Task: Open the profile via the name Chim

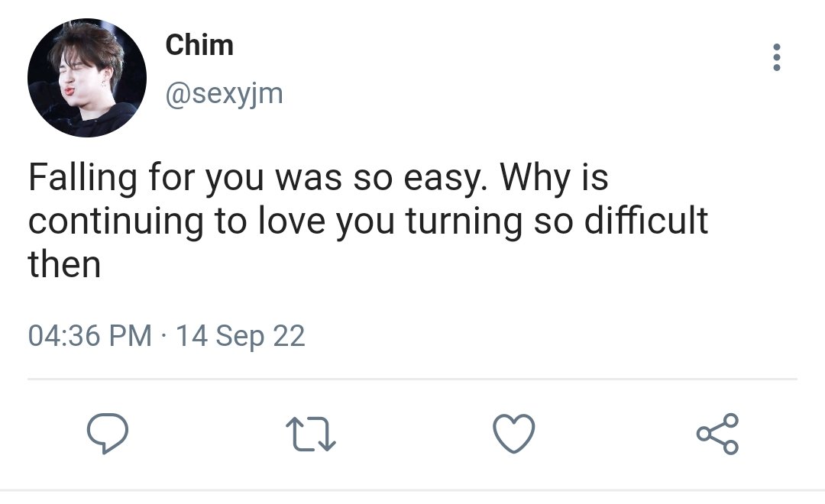Action: [199, 45]
